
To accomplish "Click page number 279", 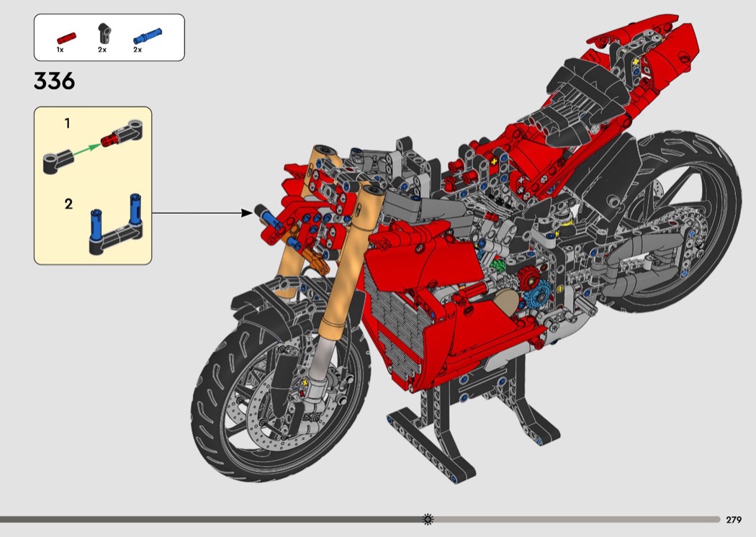I will [x=734, y=520].
